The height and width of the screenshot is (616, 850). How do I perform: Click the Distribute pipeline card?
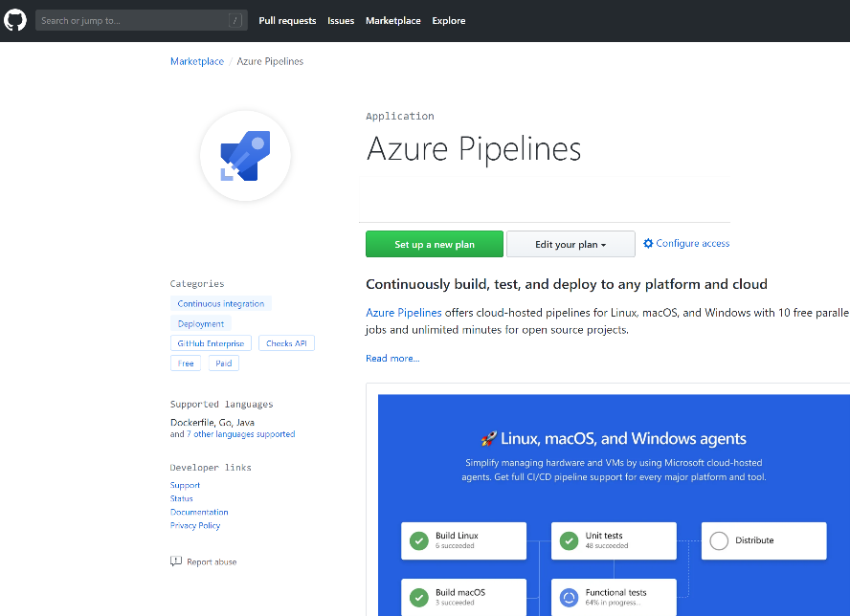[x=764, y=540]
